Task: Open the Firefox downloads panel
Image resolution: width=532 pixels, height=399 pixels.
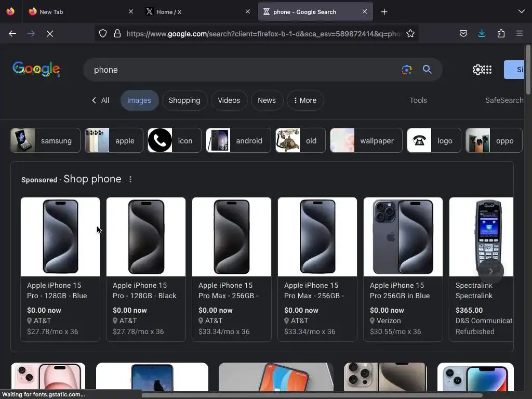Action: [x=482, y=33]
